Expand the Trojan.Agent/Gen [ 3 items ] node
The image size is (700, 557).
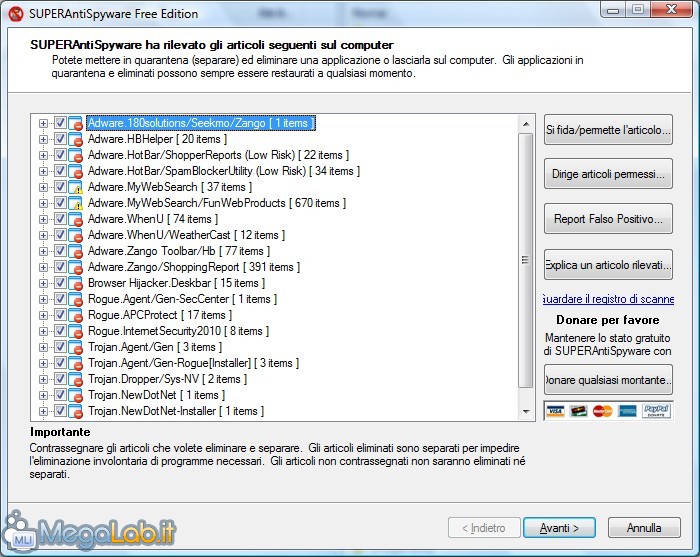pos(43,348)
